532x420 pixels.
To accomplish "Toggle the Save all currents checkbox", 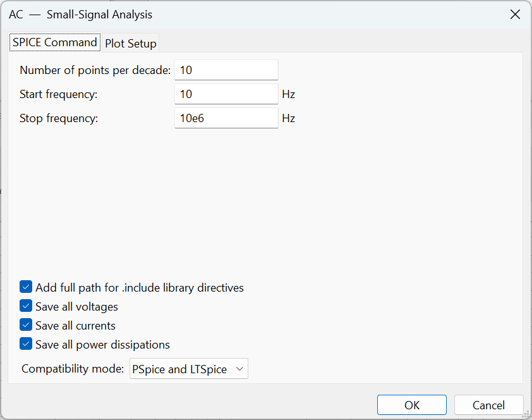I will [x=26, y=326].
